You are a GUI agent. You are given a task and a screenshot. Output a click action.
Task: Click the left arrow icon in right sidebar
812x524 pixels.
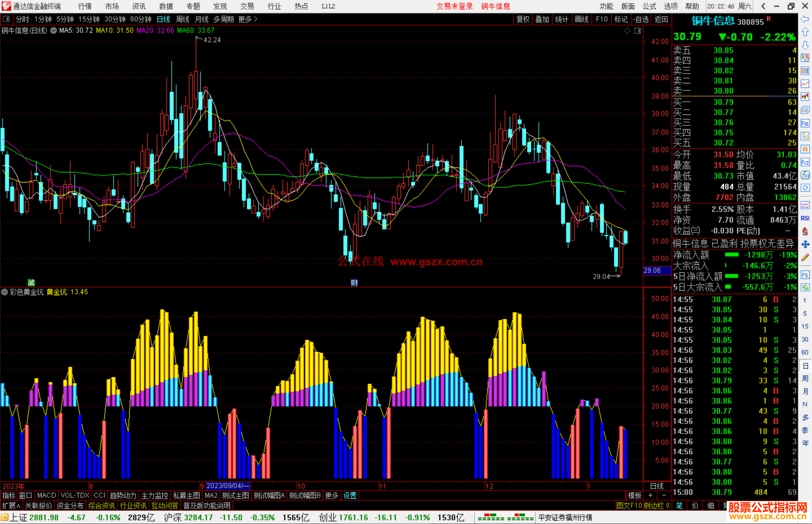[x=805, y=19]
